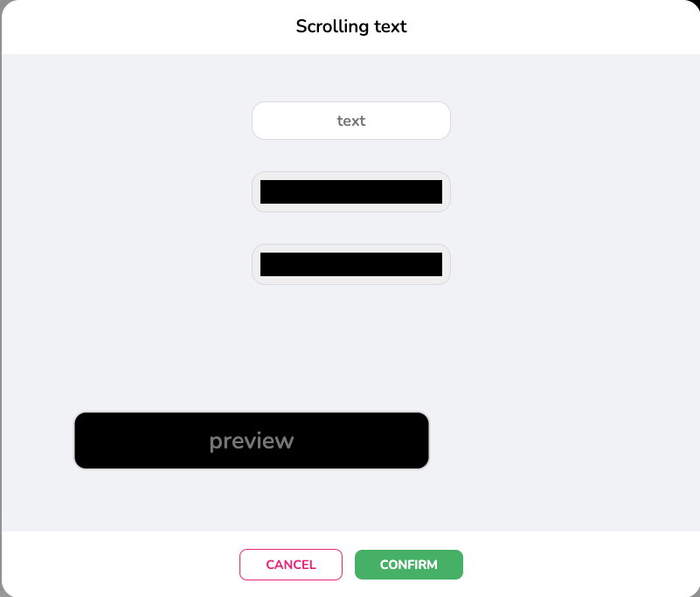Click the black preview box
The image size is (700, 597).
(252, 441)
